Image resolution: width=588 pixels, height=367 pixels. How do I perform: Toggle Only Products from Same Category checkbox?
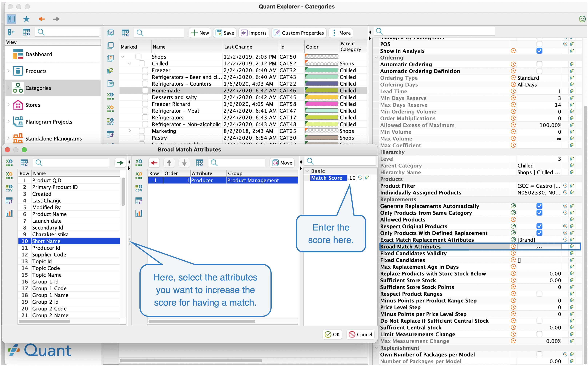pyautogui.click(x=539, y=213)
